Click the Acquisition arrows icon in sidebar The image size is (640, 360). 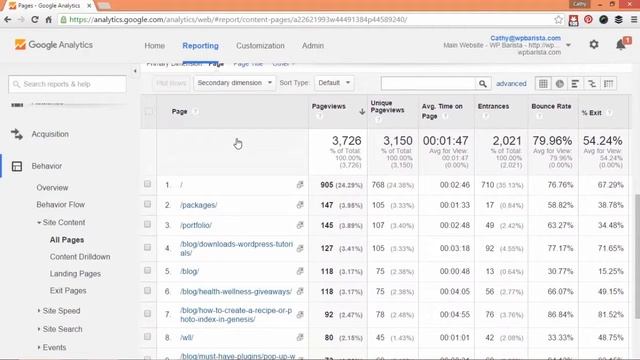[x=17, y=134]
